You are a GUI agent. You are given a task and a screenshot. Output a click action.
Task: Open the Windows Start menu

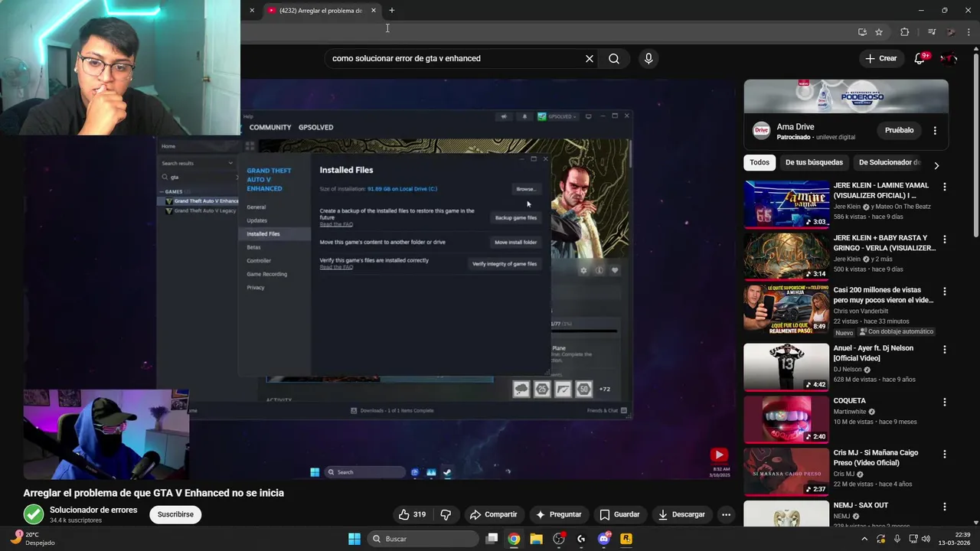click(354, 539)
